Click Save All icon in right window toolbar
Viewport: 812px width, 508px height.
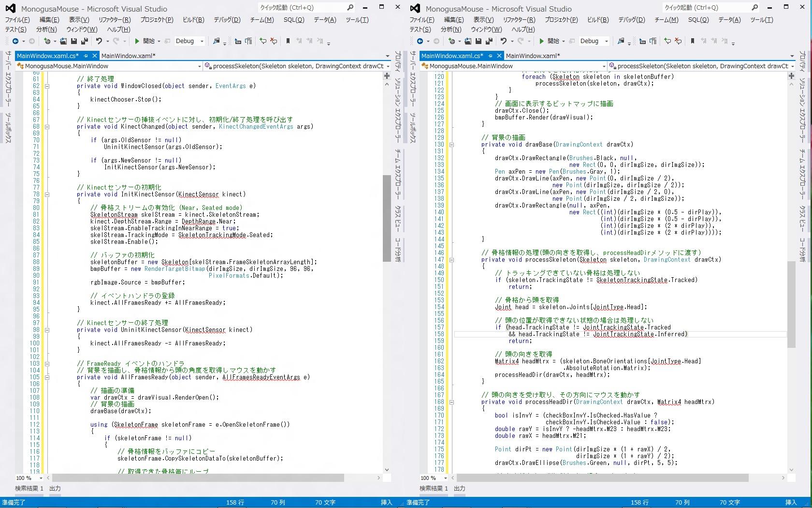tap(489, 41)
